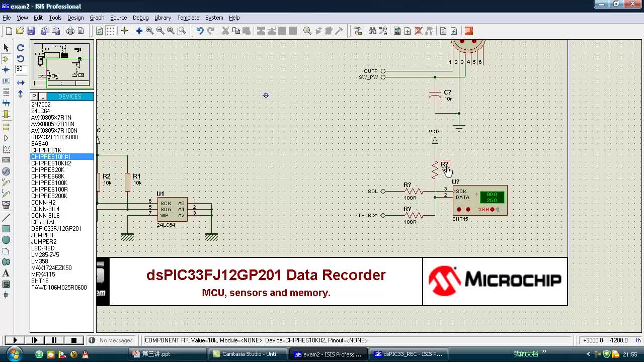Toggle the grid display
This screenshot has width=644, height=362.
click(110, 31)
